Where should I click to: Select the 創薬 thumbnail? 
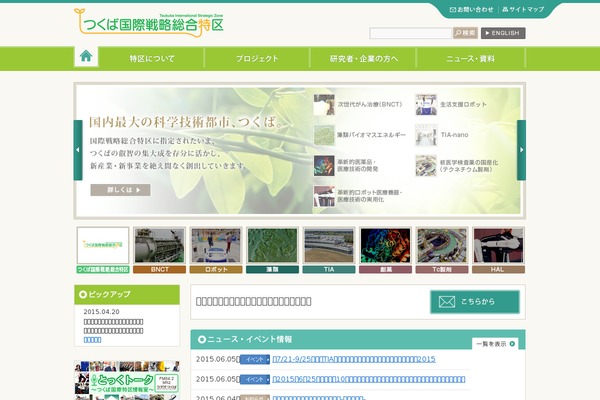[x=386, y=250]
